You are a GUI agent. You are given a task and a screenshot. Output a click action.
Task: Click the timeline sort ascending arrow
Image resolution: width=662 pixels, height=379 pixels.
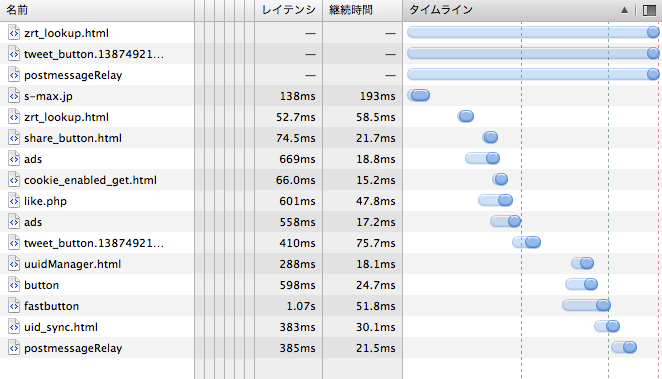tap(624, 10)
